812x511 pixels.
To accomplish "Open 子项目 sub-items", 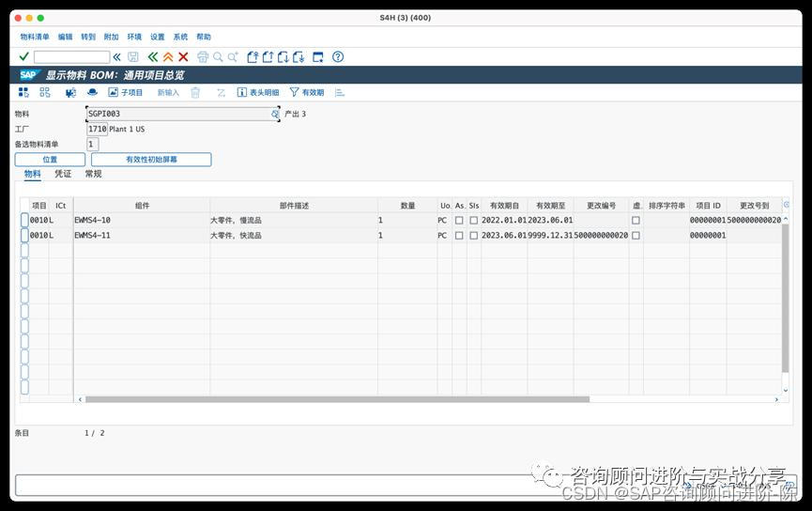I will 125,92.
